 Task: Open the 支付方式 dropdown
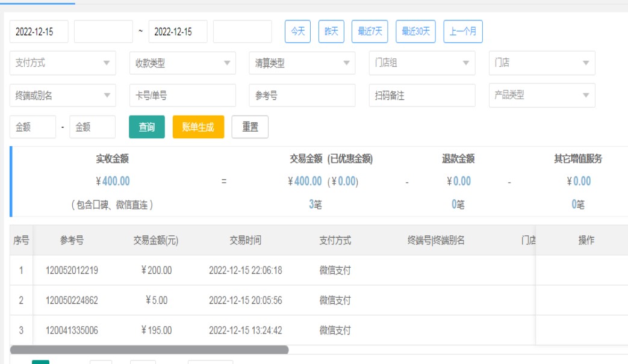tap(63, 63)
